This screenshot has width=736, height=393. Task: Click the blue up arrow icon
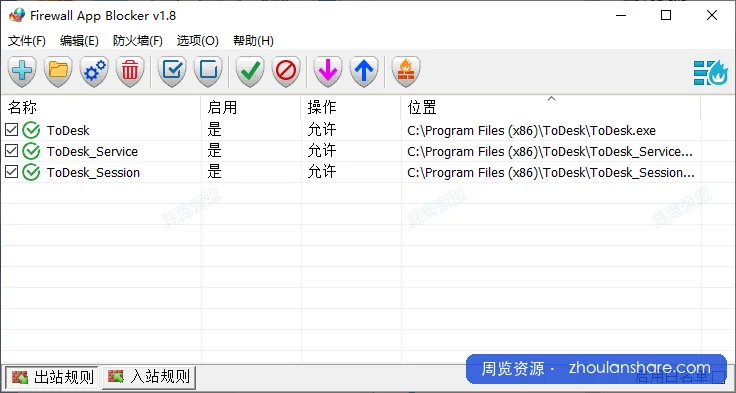(364, 71)
